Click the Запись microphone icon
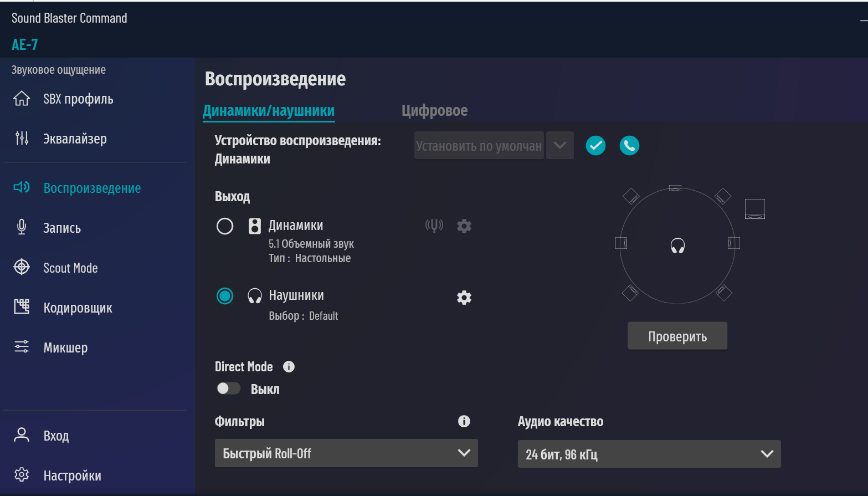Screen dimensions: 868x496 22,227
